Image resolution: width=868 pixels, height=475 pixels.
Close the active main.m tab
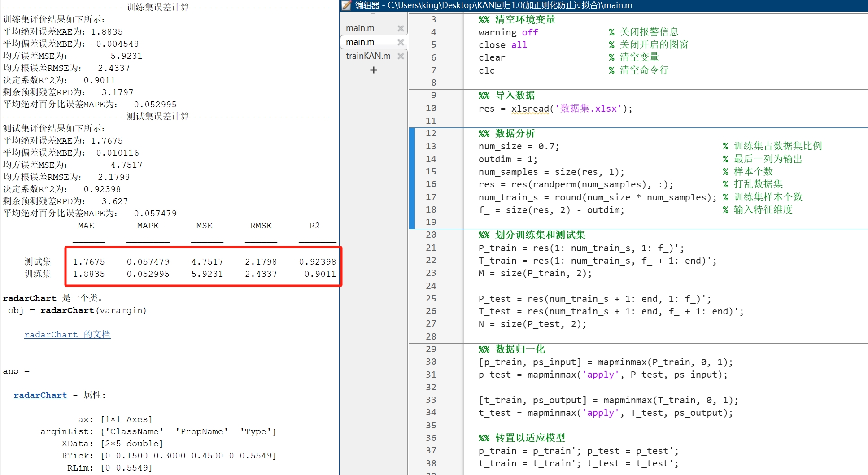[401, 42]
